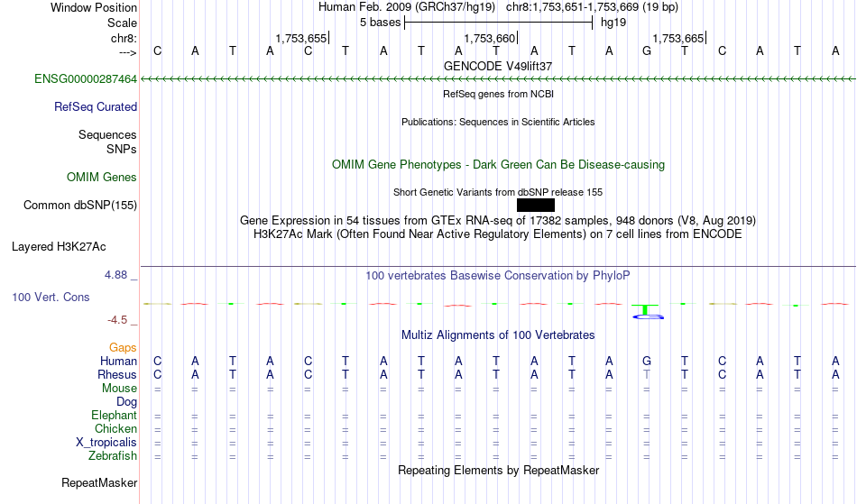Click the RepeatMasker track label

(99, 482)
